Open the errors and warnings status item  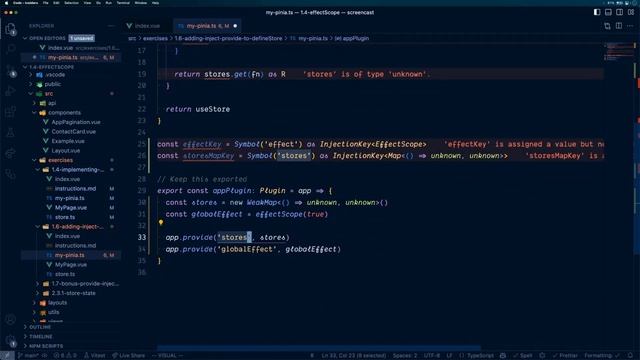(65, 356)
